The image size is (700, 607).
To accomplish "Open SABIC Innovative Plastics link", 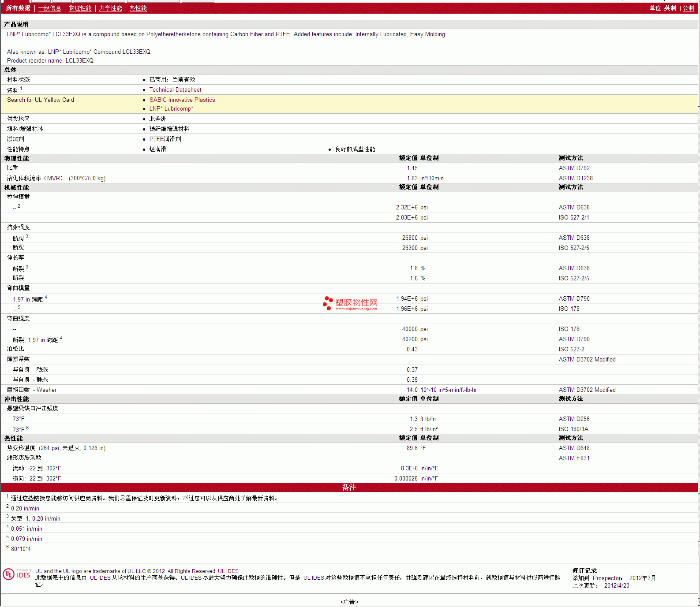I will (x=182, y=100).
